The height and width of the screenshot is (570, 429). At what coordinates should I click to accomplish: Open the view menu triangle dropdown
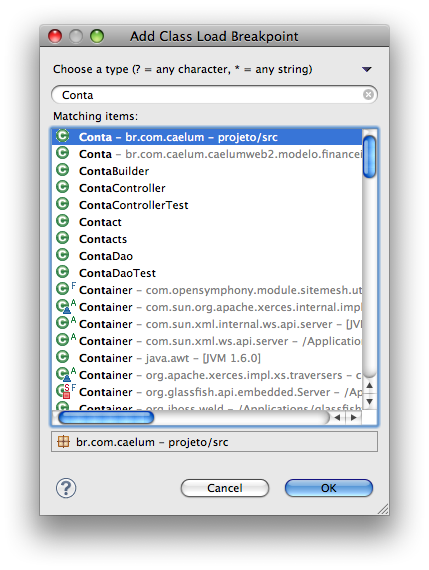367,69
